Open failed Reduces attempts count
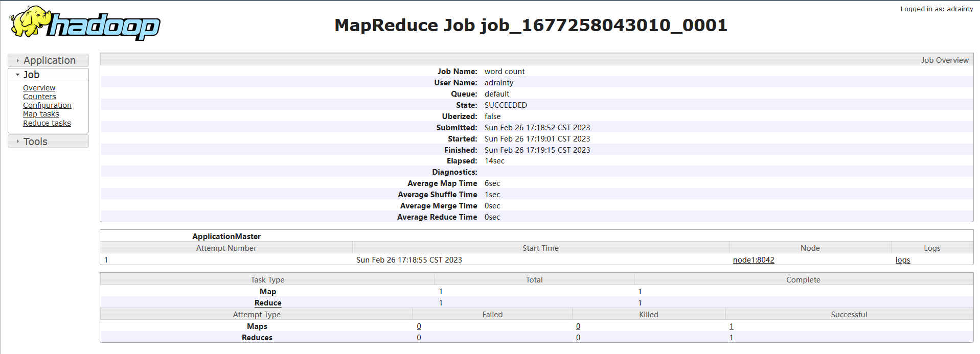Viewport: 980px width, 354px height. (x=419, y=338)
